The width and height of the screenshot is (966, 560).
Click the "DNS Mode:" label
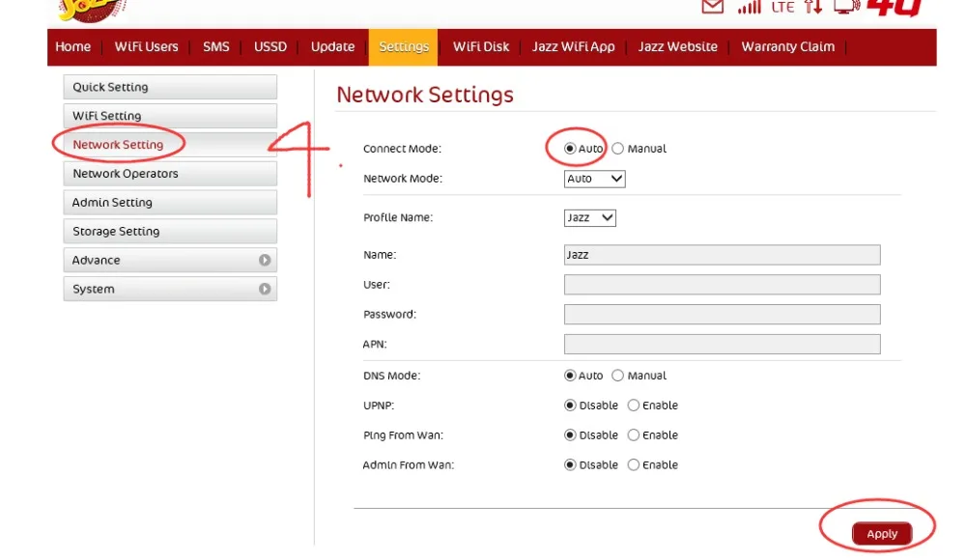(392, 376)
